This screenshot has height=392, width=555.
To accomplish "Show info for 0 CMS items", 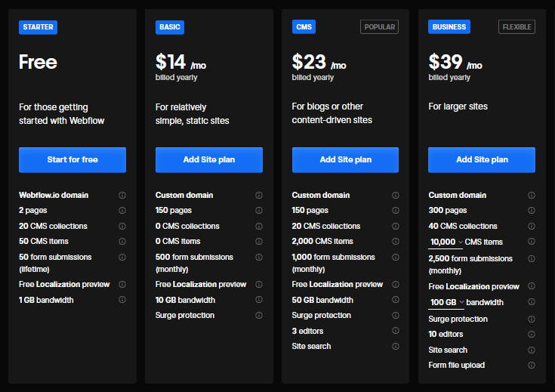I will 259,241.
